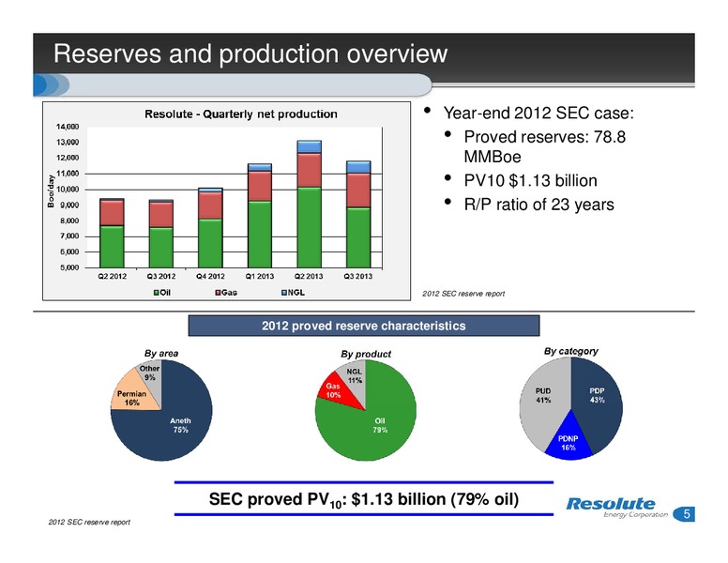Select bullet 'Year-end 2012 SEC case:'
This screenshot has width=728, height=563.
click(538, 113)
